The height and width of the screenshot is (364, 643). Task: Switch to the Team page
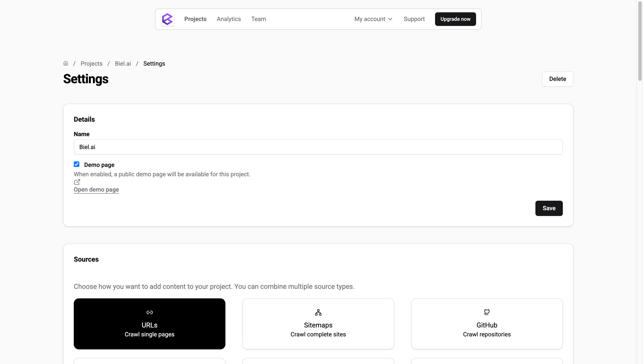pyautogui.click(x=259, y=19)
